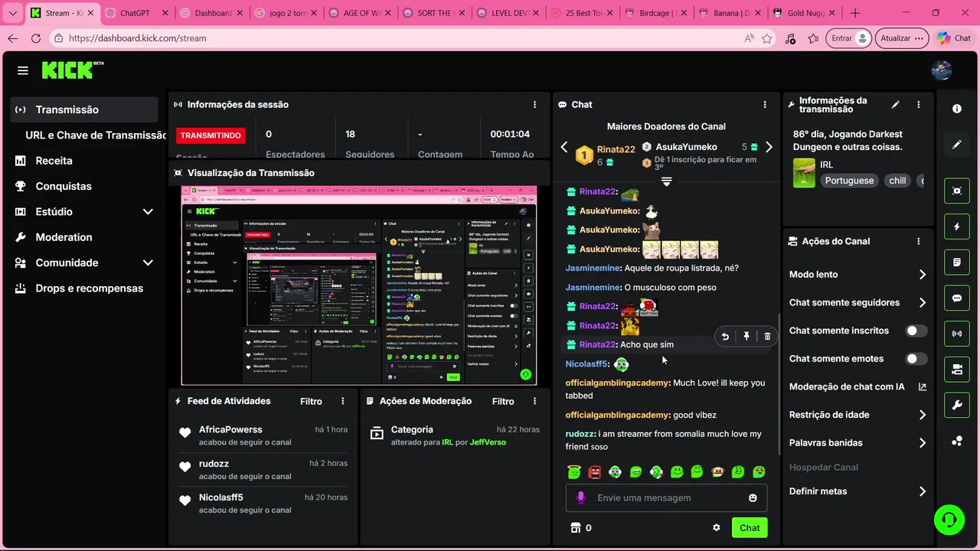
Task: Click the notes document icon in right toolbar
Action: (x=957, y=262)
